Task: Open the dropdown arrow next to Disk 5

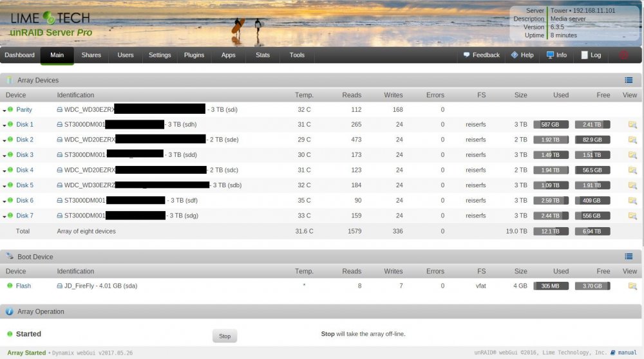Action: pyautogui.click(x=5, y=186)
